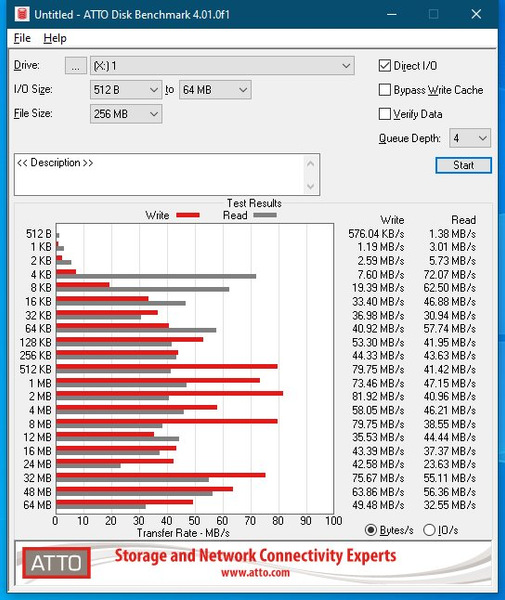This screenshot has width=505, height=600.
Task: Open the 64 MB maximum I/O size dropdown
Action: [215, 90]
